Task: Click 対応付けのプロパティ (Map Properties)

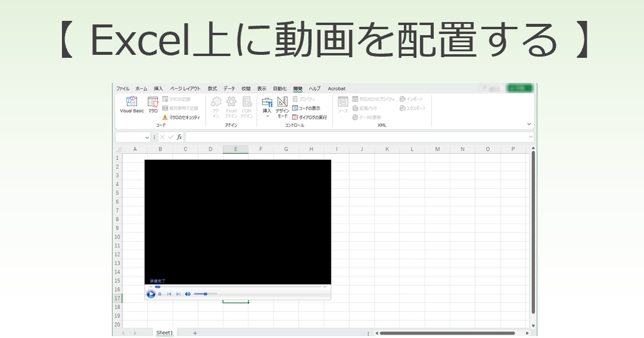Action: coord(373,99)
